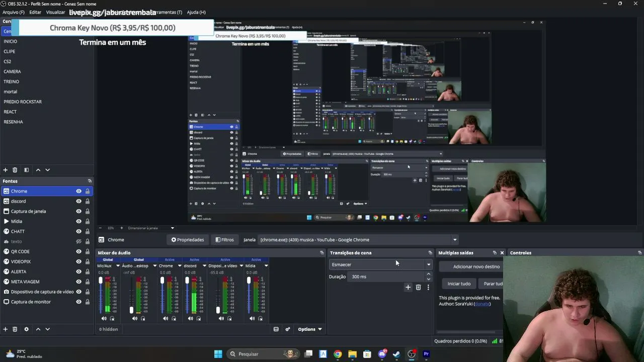
Task: Add a scene transition with plus icon
Action: [x=408, y=287]
